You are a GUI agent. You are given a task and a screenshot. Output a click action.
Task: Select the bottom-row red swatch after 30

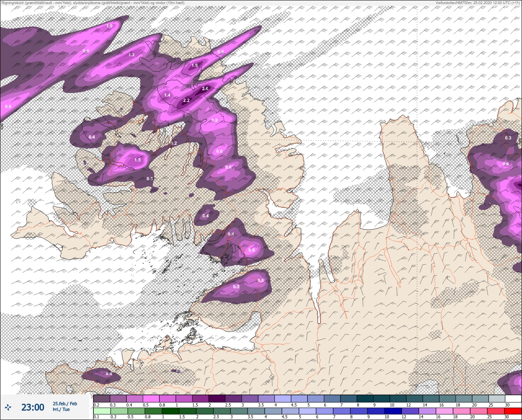coord(513,411)
